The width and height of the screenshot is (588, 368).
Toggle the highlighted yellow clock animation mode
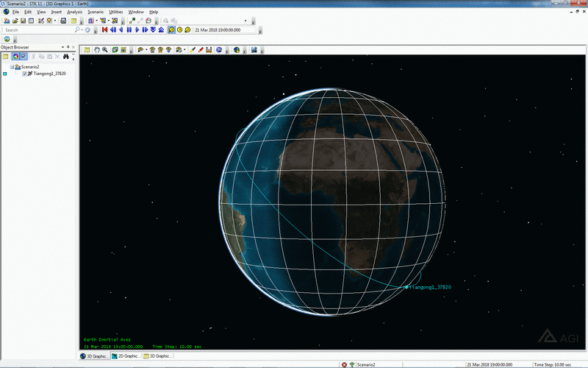[x=171, y=29]
